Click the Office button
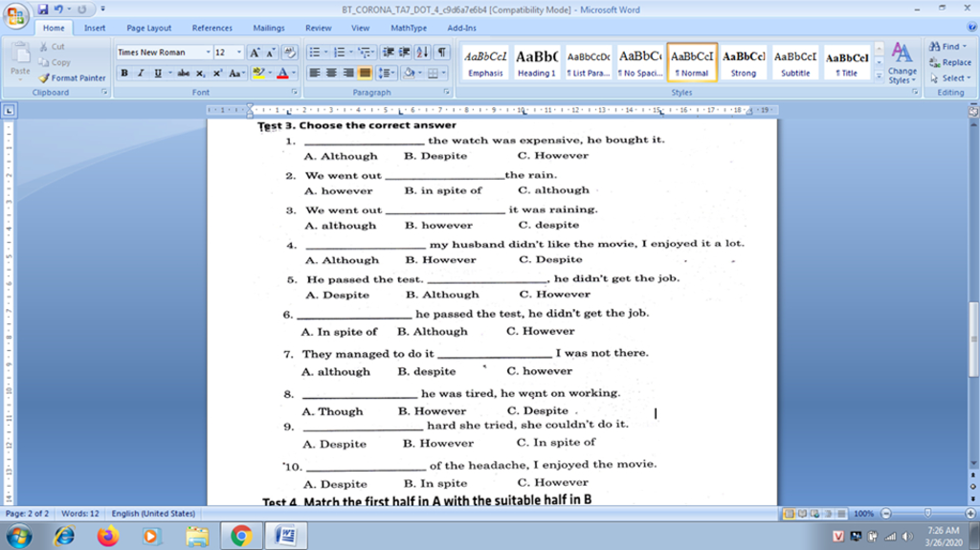Viewport: 980px width, 550px height. (x=15, y=15)
